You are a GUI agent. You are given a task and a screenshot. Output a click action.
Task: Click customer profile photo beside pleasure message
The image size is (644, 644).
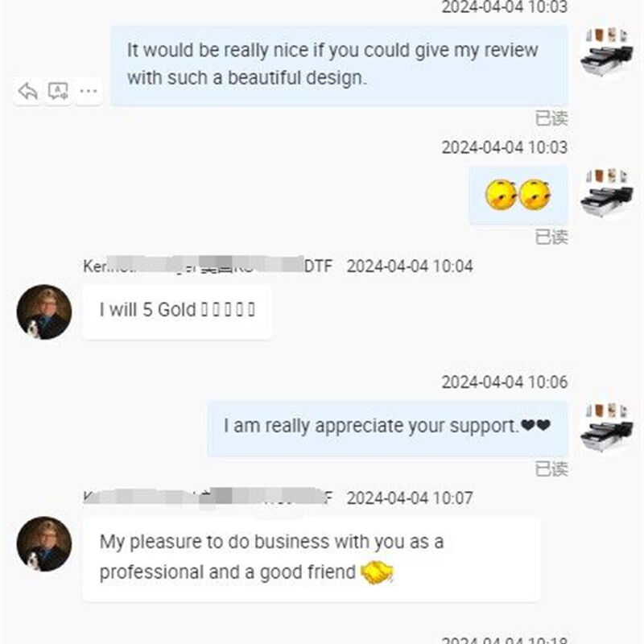(x=44, y=544)
